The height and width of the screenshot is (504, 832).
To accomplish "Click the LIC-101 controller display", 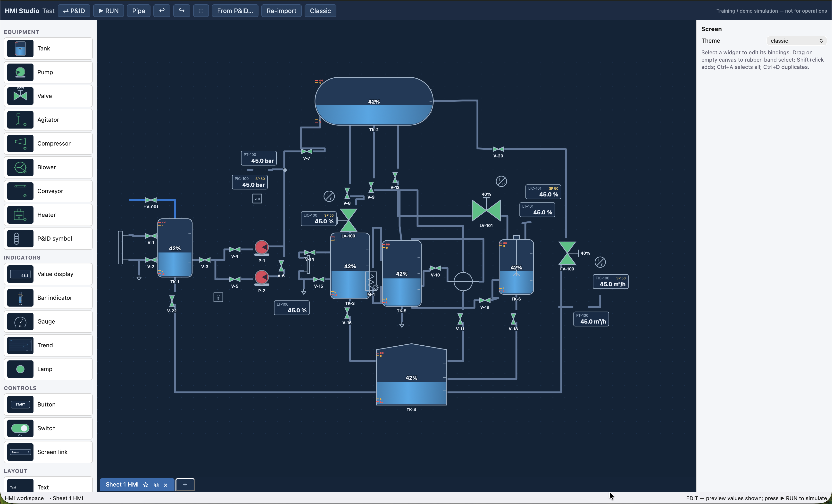I will (x=543, y=192).
